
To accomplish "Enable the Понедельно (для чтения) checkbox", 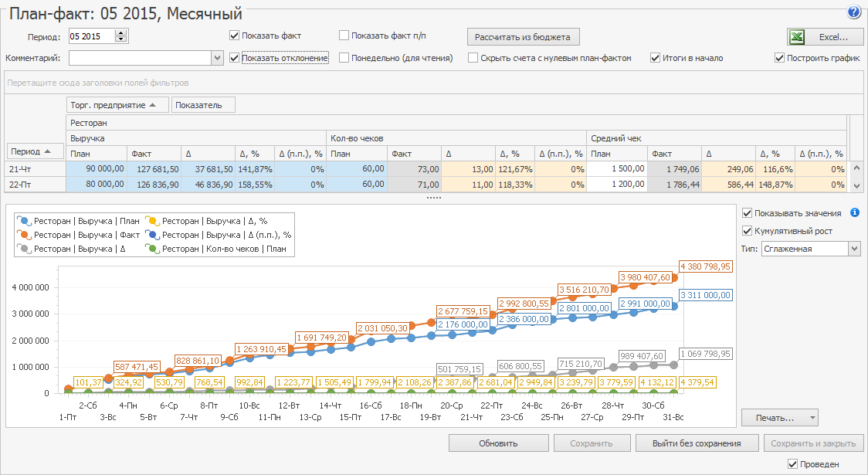I will (x=344, y=58).
